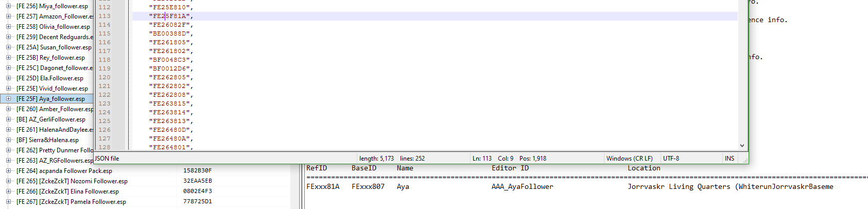868x209 pixels.
Task: Expand the Vivid_follower.esp node
Action: [x=8, y=89]
